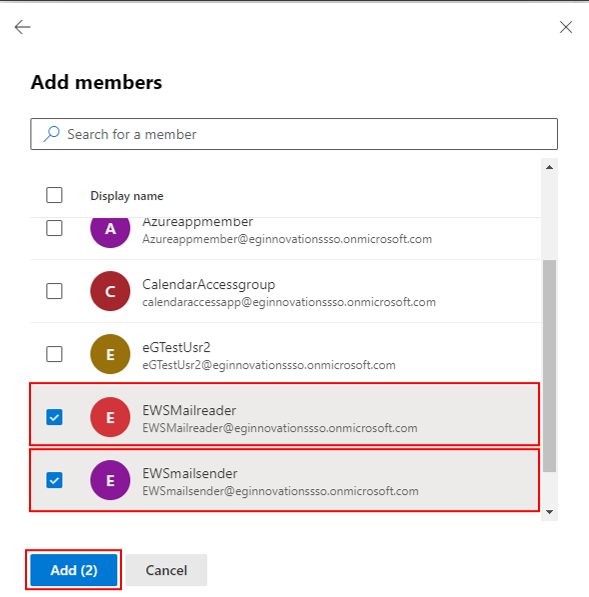This screenshot has height=597, width=589.
Task: Focus the Search for a member field
Action: (x=294, y=134)
